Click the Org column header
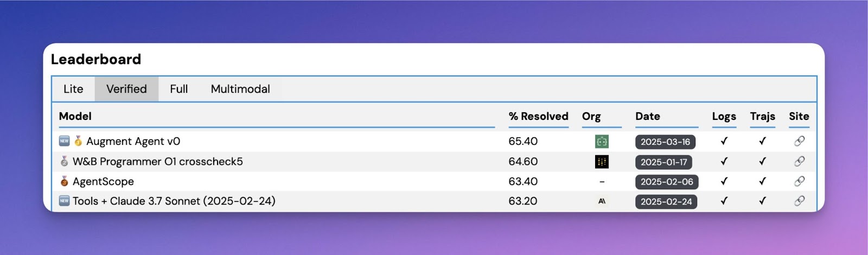This screenshot has width=868, height=255. pos(591,116)
